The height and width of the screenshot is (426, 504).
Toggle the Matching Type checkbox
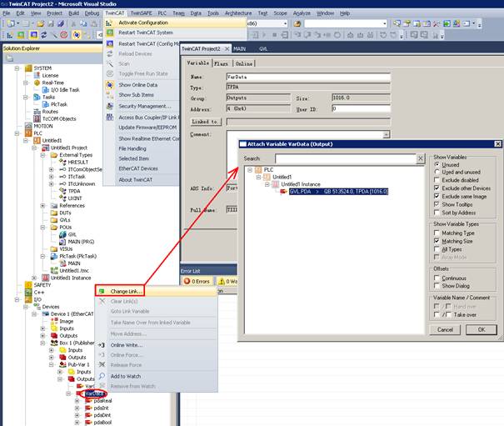(x=438, y=233)
